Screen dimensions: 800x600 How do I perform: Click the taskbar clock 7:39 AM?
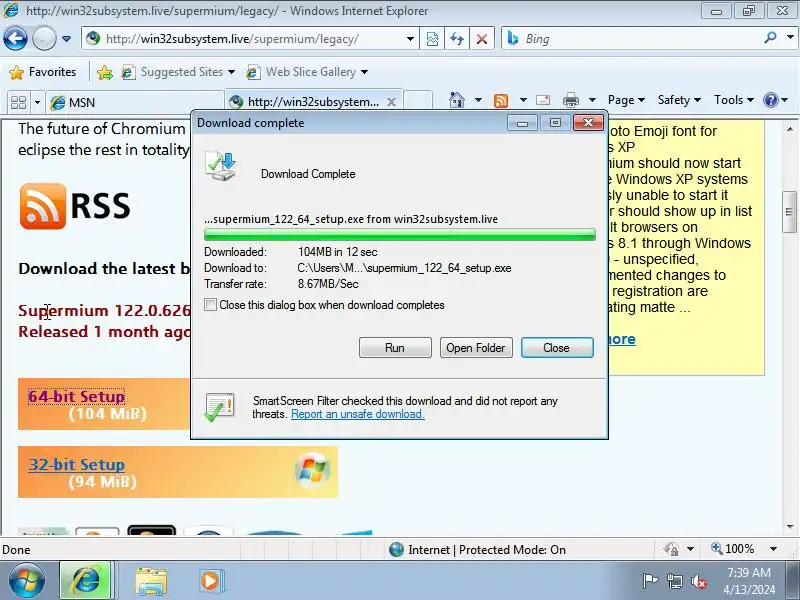click(x=748, y=572)
